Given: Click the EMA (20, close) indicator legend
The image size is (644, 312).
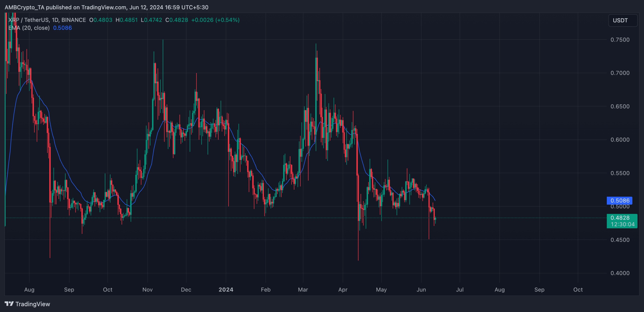Looking at the screenshot, I should (29, 28).
